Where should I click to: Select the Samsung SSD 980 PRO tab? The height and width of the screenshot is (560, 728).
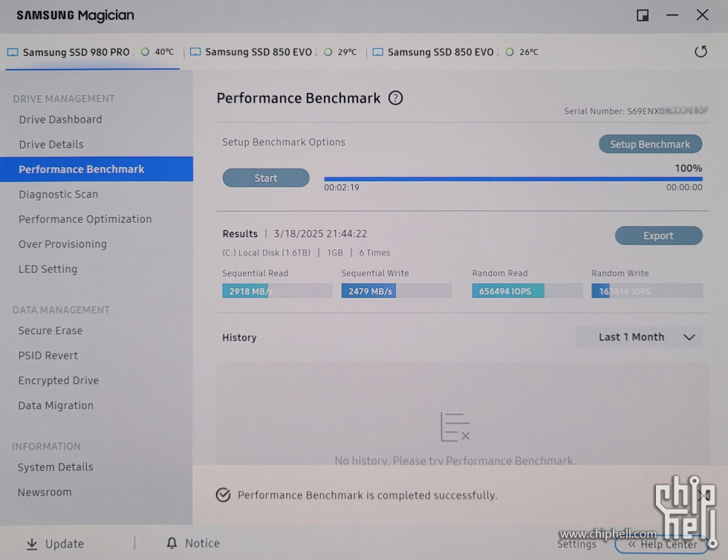pos(92,52)
